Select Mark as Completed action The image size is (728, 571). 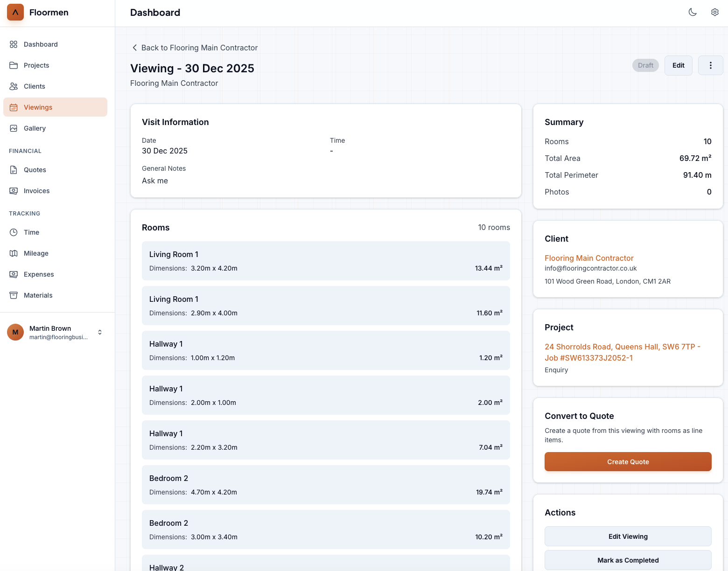[628, 560]
